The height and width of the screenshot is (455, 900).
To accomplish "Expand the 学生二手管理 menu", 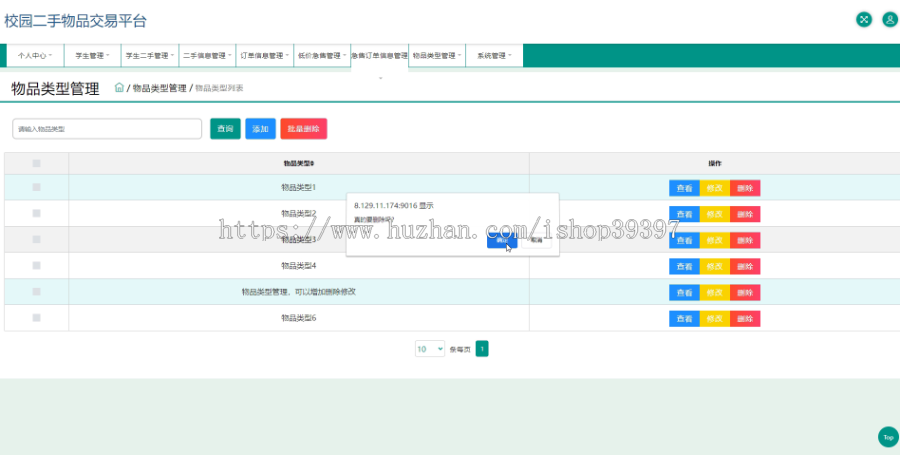I will coord(150,56).
